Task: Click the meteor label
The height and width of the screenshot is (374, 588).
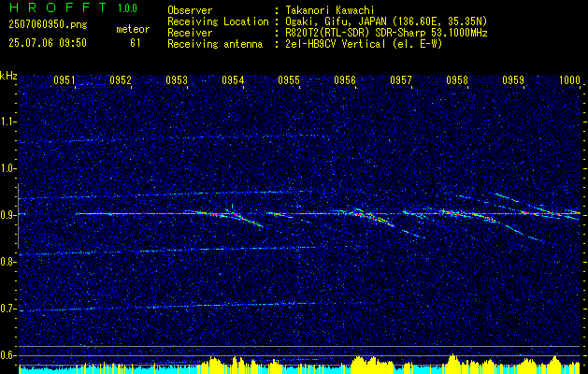Action: (133, 29)
